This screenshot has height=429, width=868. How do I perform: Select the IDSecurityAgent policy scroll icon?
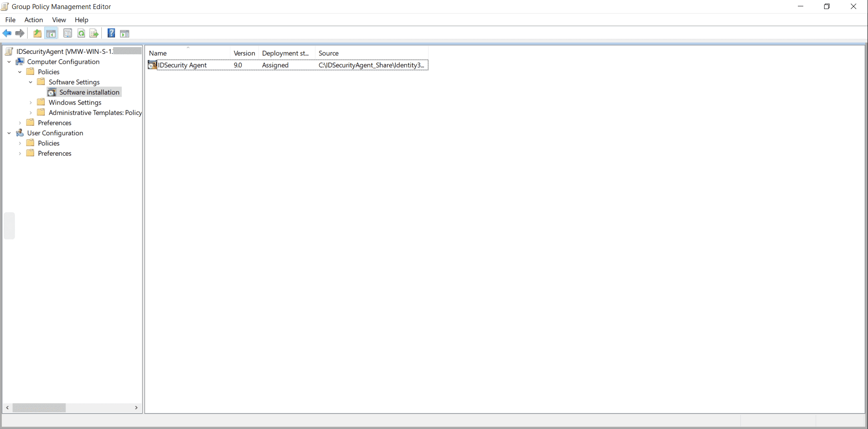[9, 51]
